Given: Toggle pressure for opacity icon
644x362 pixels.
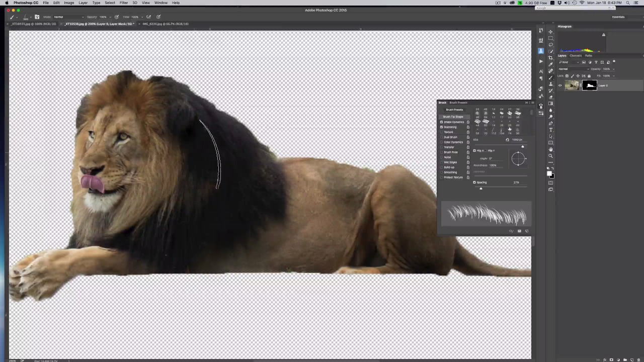Looking at the screenshot, I should click(117, 17).
